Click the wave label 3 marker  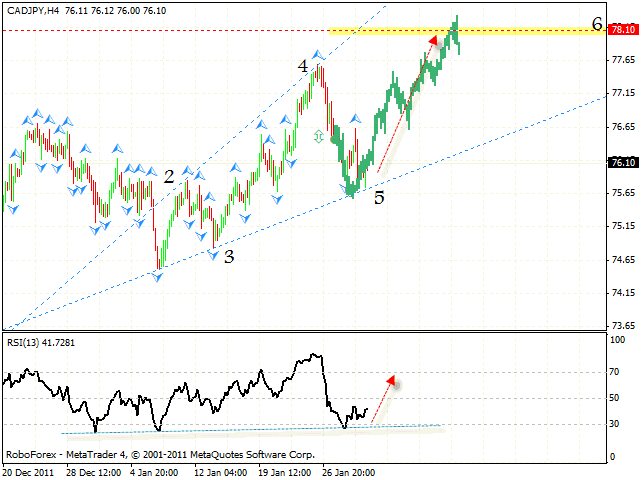[229, 256]
